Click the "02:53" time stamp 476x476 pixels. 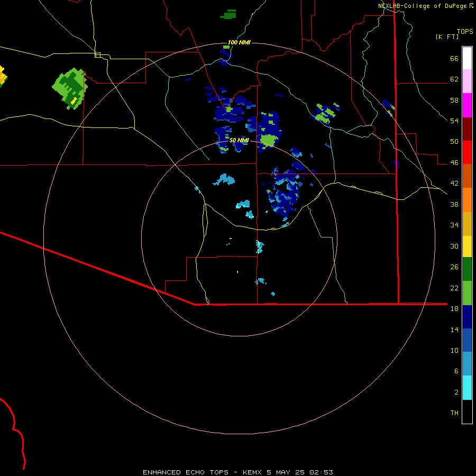tap(321, 472)
